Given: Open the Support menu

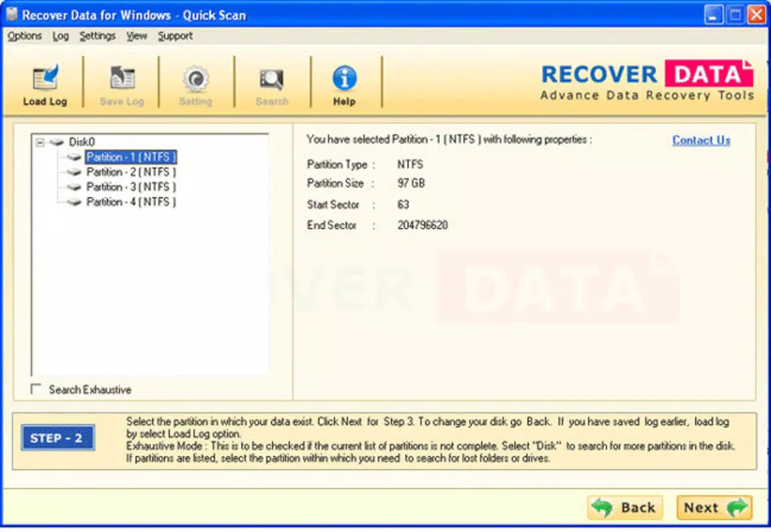Looking at the screenshot, I should point(175,36).
